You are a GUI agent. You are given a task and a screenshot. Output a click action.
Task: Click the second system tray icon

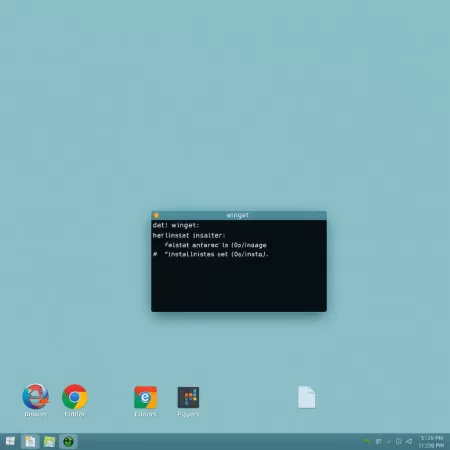[378, 441]
